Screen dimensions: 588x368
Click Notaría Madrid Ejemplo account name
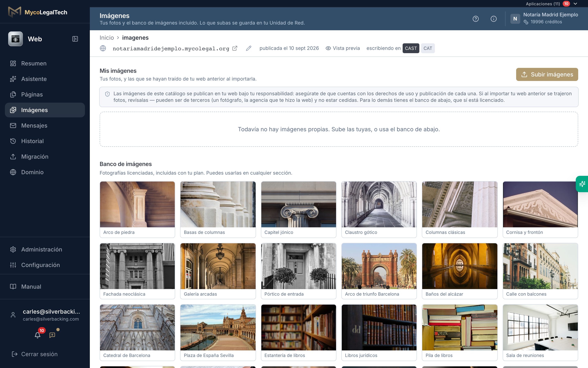coord(551,15)
